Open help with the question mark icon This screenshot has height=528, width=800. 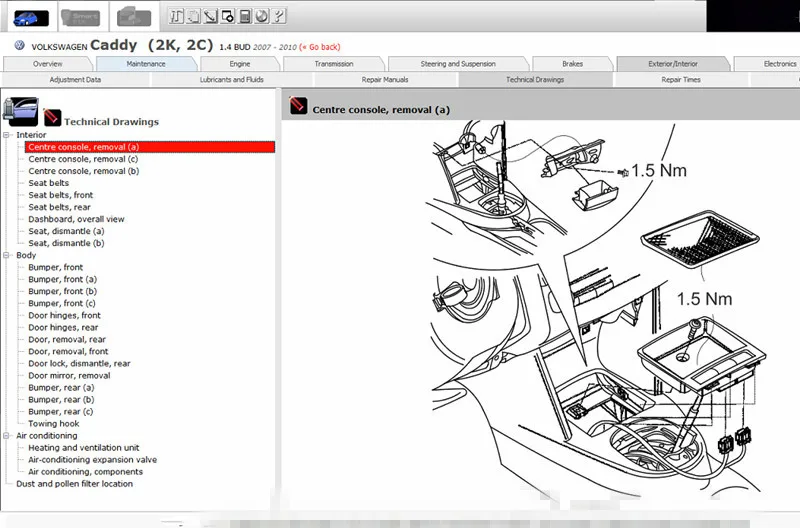click(279, 16)
